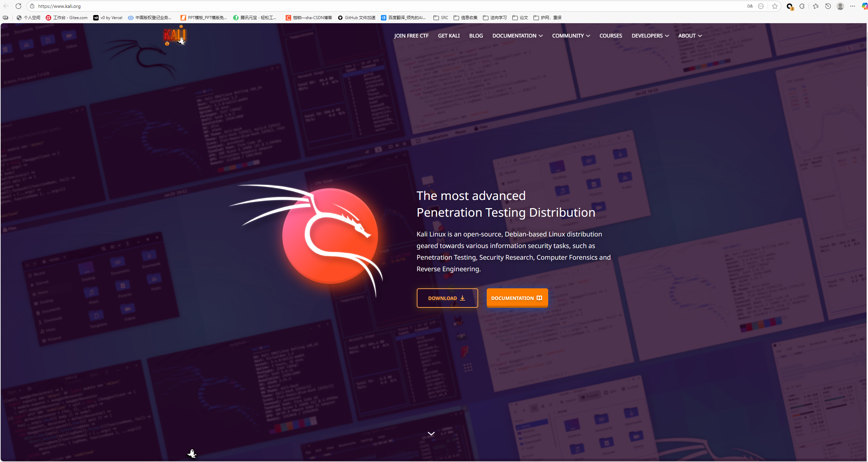Click the small ghost icon at page bottom
This screenshot has height=462, width=868.
pyautogui.click(x=192, y=453)
